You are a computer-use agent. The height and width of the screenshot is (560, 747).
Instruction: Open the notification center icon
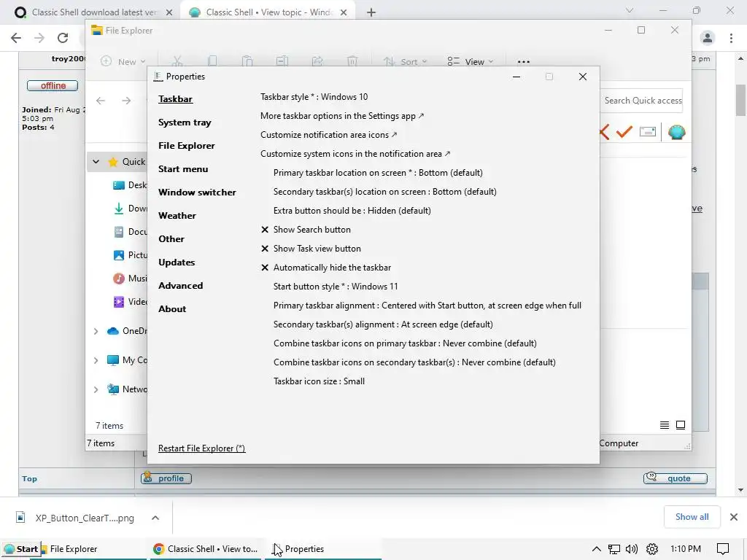click(723, 549)
